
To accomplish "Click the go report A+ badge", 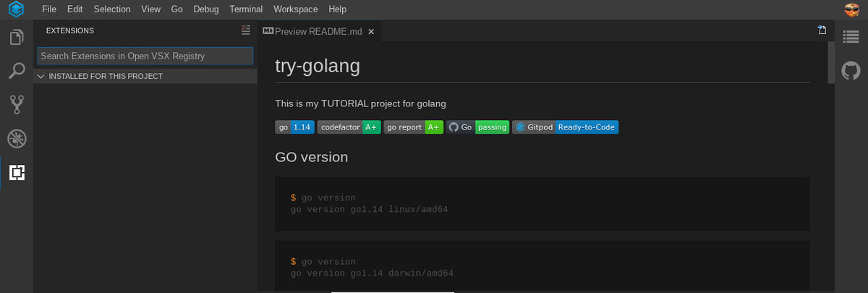I will pyautogui.click(x=414, y=127).
